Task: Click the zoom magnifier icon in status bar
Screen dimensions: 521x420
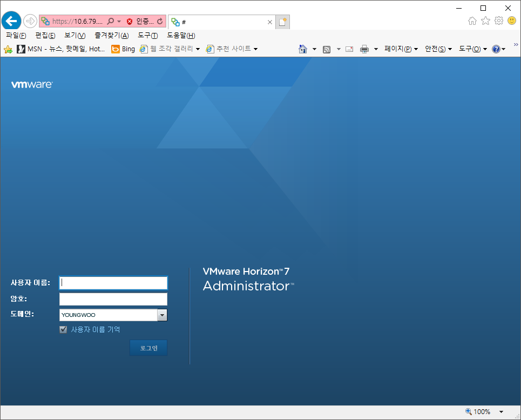Action: coord(469,411)
